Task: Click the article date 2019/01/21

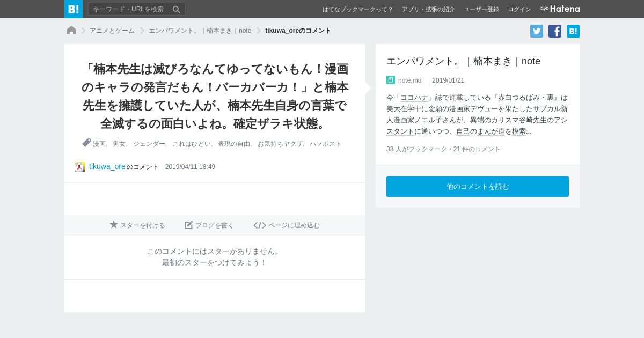Action: [448, 80]
